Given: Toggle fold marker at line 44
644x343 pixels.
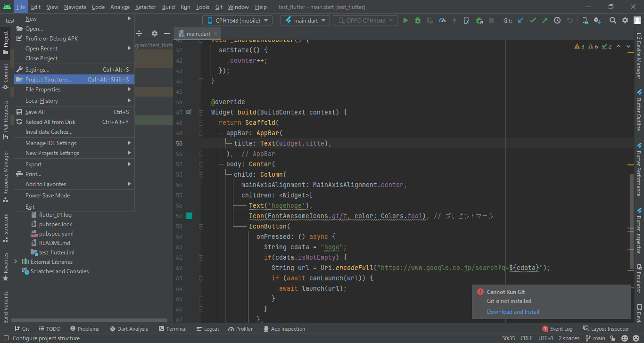Looking at the screenshot, I should pos(201,81).
